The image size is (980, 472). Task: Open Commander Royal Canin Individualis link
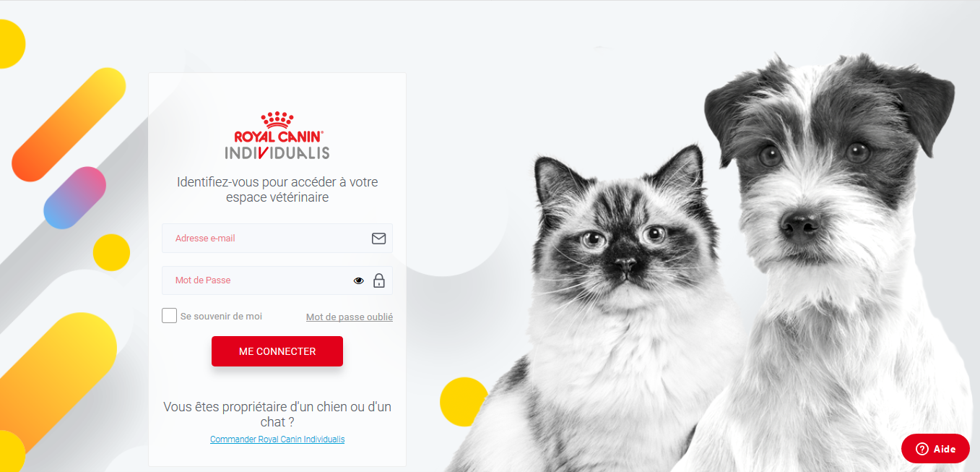277,439
